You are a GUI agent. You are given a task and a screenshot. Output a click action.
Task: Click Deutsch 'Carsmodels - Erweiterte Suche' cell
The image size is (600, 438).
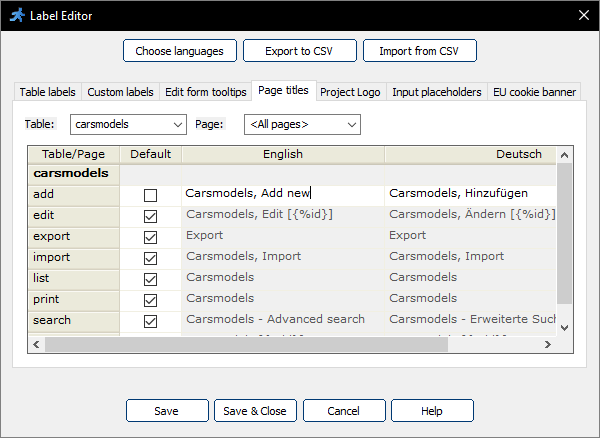(470, 321)
